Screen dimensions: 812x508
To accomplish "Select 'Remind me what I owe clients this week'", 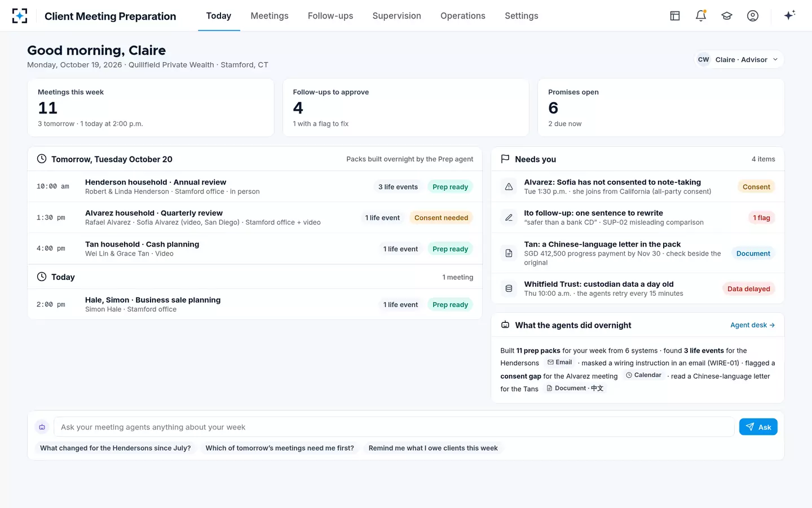I will click(433, 448).
